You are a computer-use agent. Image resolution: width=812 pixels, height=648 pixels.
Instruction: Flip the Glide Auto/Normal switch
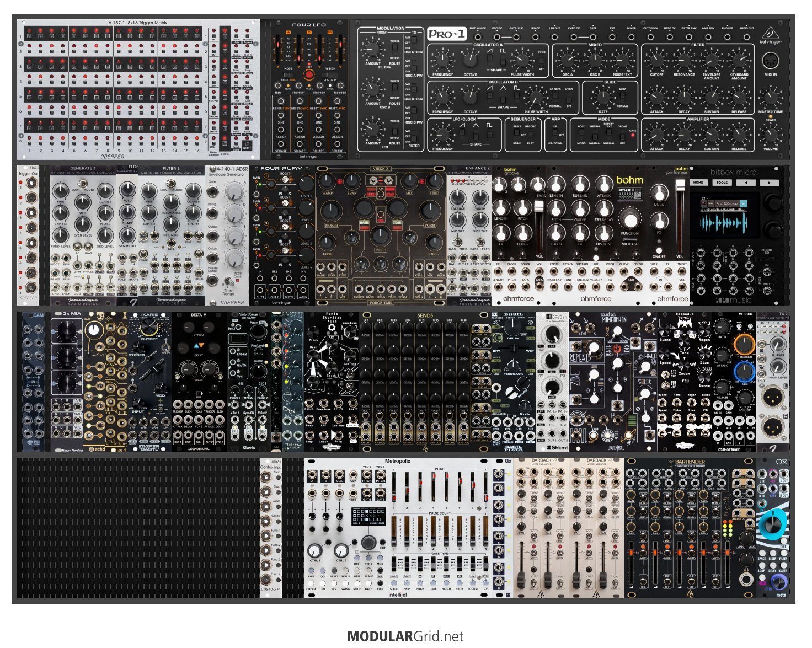[x=622, y=97]
